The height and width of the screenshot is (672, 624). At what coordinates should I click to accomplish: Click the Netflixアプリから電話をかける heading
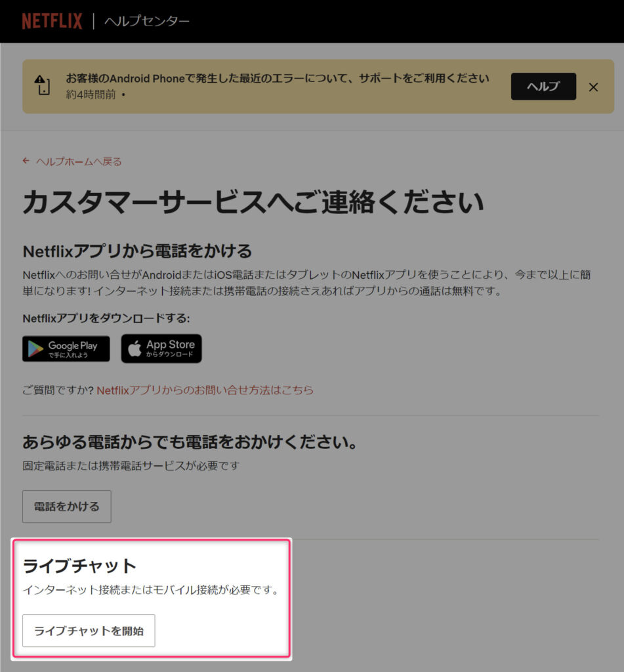tap(137, 251)
